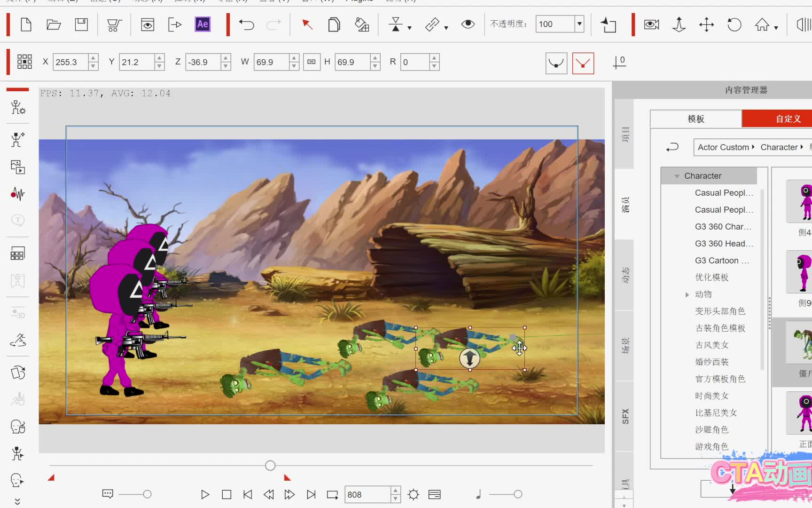Viewport: 812px width, 508px height.
Task: Click the timeline playhead slider handle
Action: (x=270, y=466)
